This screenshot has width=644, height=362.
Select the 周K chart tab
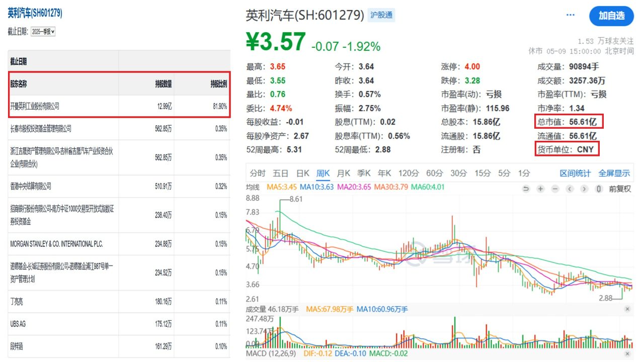(x=323, y=173)
